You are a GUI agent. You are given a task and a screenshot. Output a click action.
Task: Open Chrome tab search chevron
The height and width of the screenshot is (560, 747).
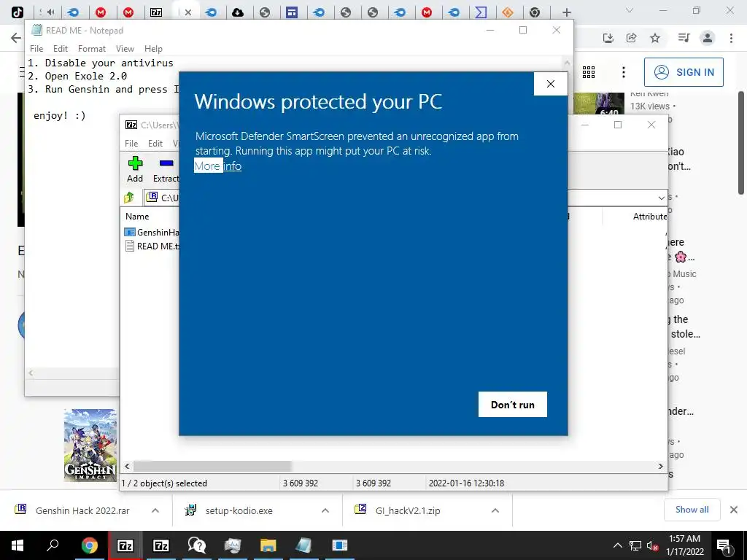click(630, 10)
